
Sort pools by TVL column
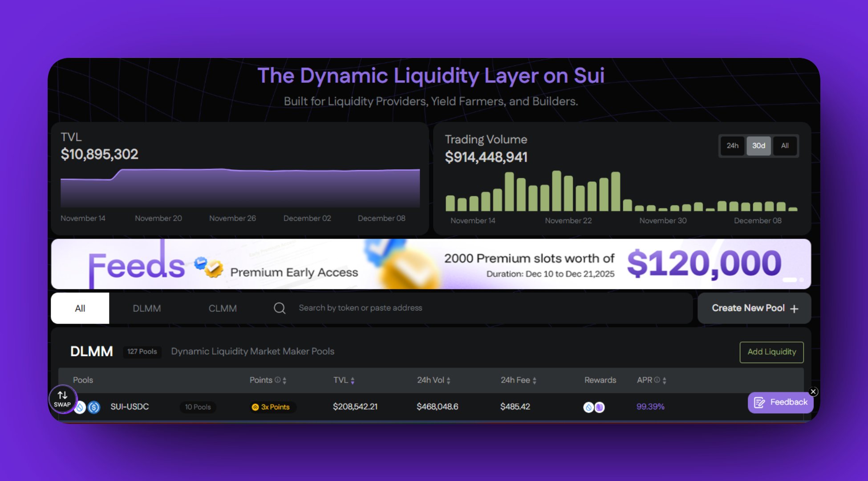353,380
